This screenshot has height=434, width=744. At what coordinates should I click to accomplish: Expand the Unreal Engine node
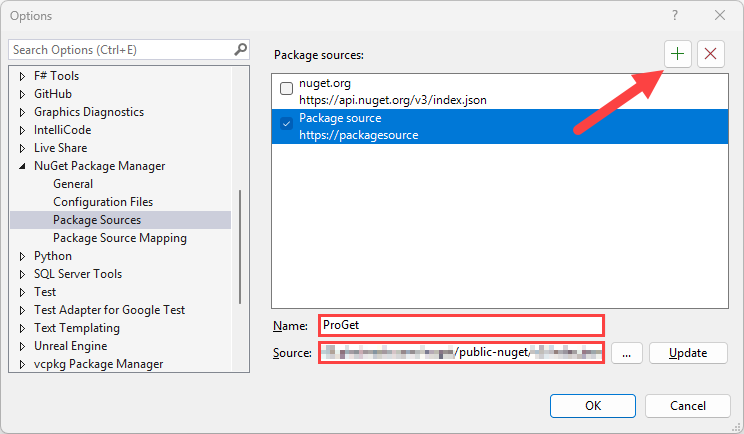[x=22, y=346]
